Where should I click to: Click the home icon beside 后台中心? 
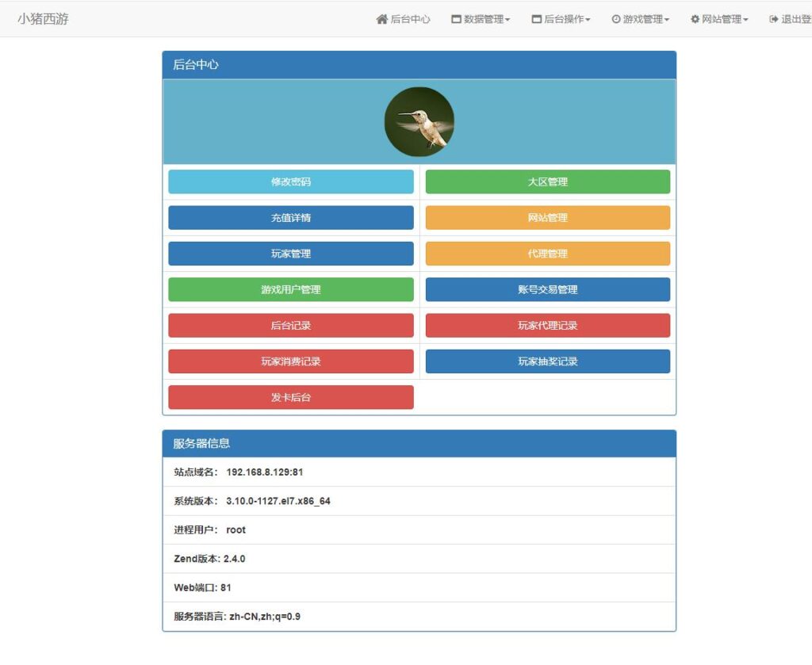tap(383, 19)
